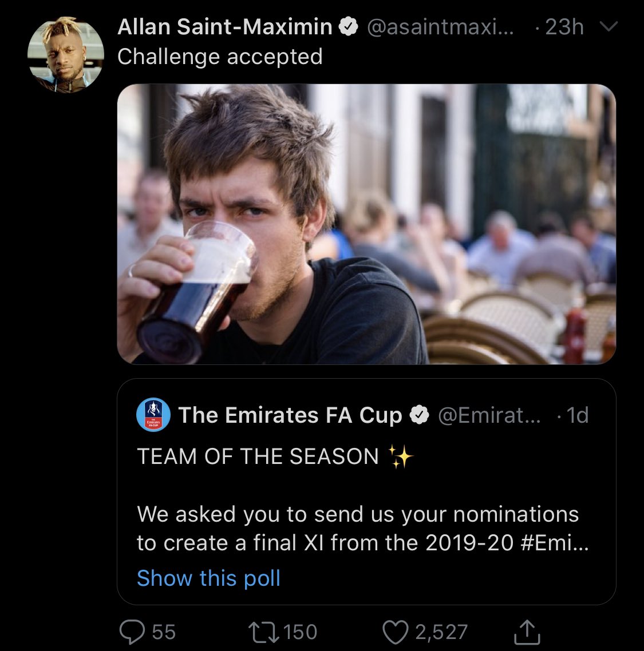Open The Emirates FA Cup logo avatar
The width and height of the screenshot is (644, 651).
pos(153,415)
